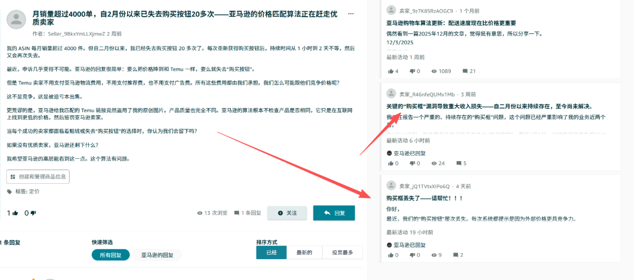
Task: Click the post author's avatar image
Action: [x=17, y=19]
